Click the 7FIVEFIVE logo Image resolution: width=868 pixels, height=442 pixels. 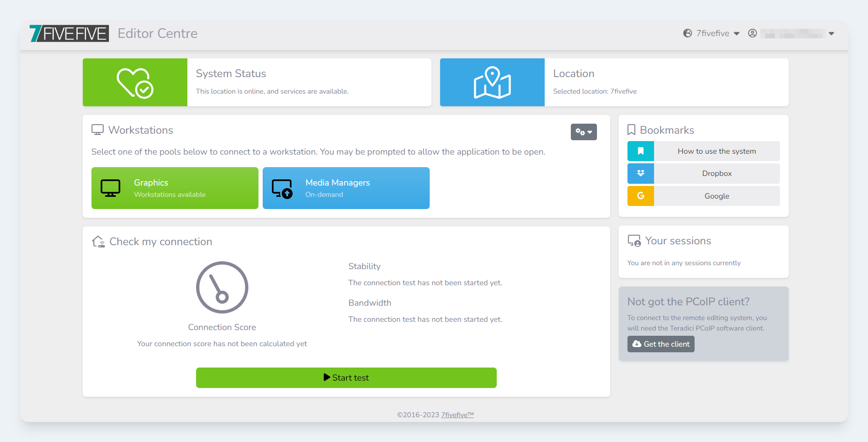click(69, 34)
